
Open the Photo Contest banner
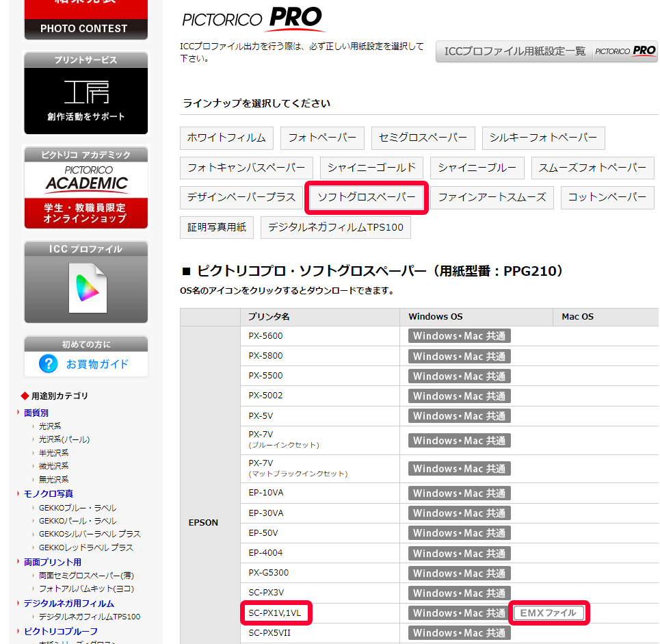click(85, 20)
